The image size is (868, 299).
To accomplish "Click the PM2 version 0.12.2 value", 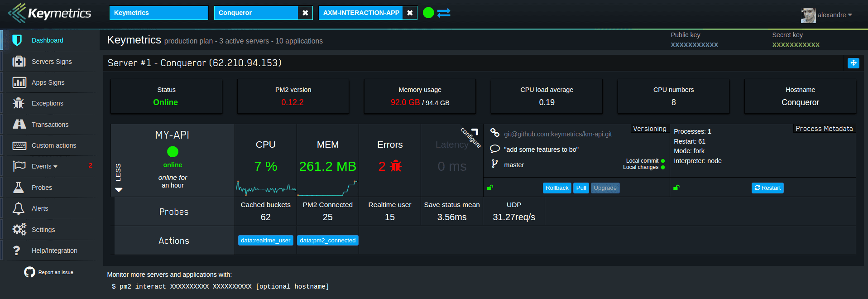I will [x=293, y=102].
